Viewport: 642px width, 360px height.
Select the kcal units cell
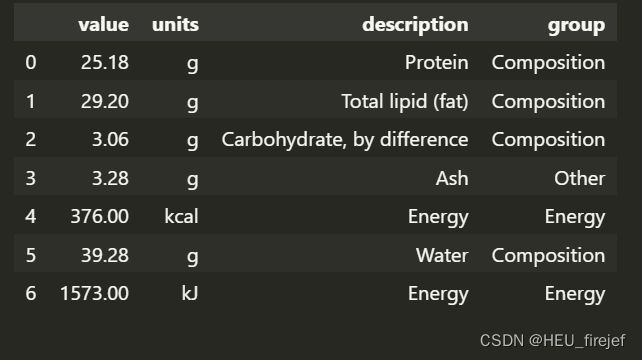pyautogui.click(x=181, y=217)
